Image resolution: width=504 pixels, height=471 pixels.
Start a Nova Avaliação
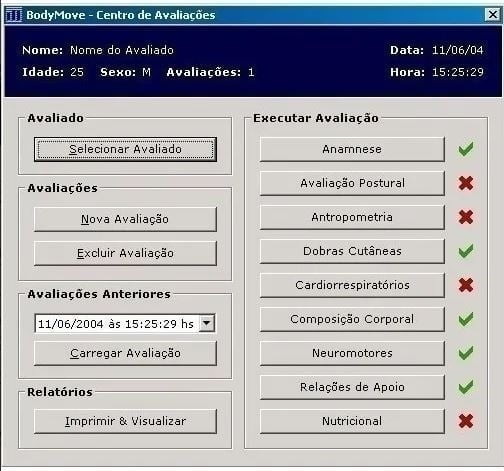[x=125, y=219]
